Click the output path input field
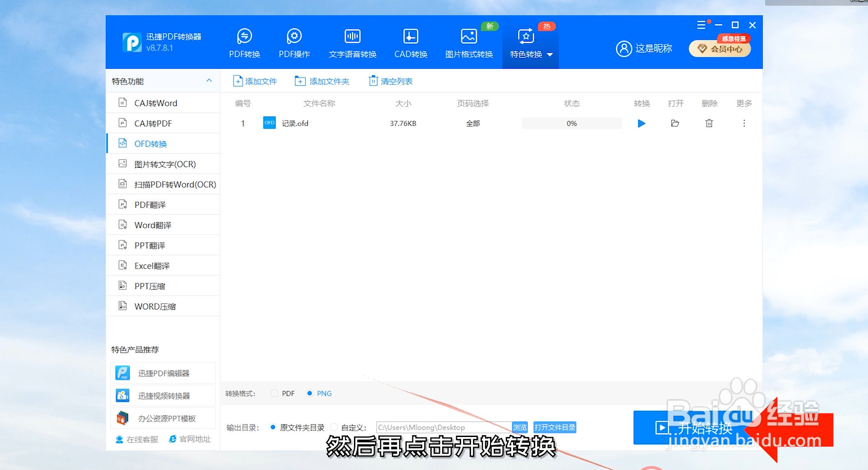Viewport: 868px width, 470px height. tap(444, 427)
